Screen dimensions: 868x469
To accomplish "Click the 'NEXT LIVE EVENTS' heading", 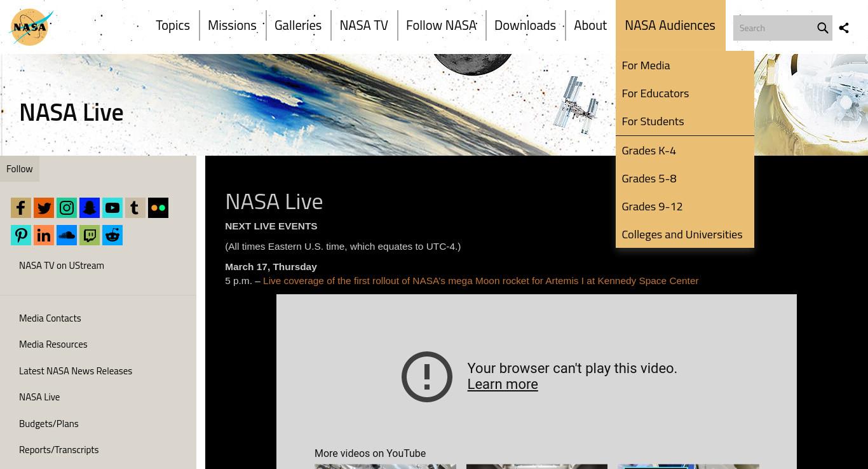I will (271, 226).
